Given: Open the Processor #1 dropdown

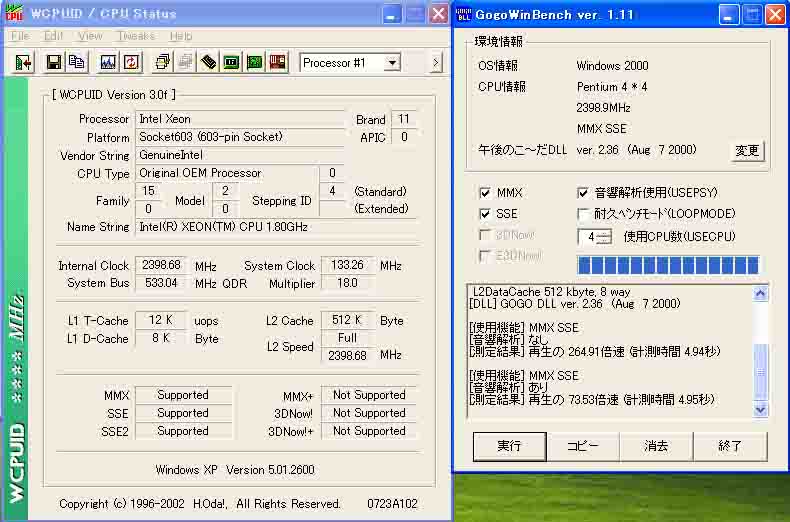Looking at the screenshot, I should (x=392, y=63).
